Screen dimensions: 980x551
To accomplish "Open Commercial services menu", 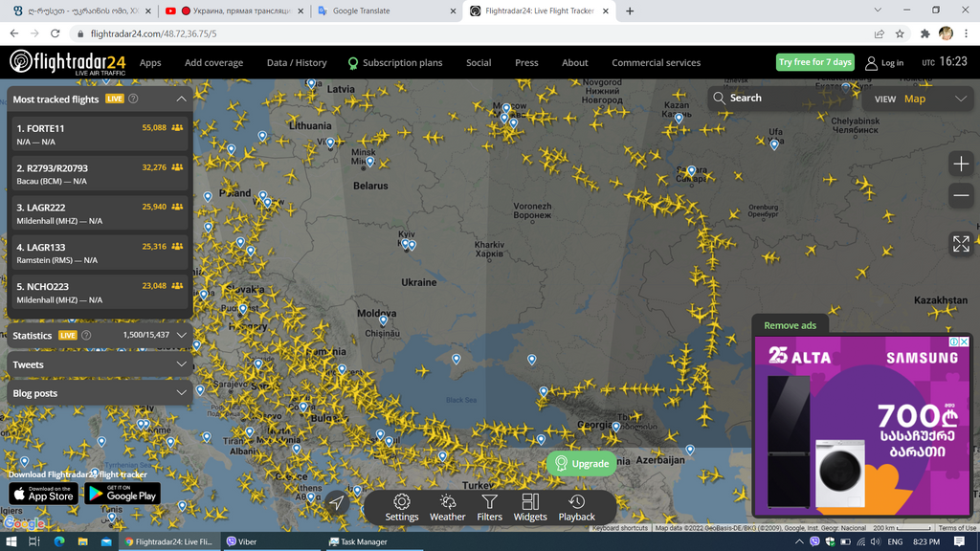I will point(656,62).
